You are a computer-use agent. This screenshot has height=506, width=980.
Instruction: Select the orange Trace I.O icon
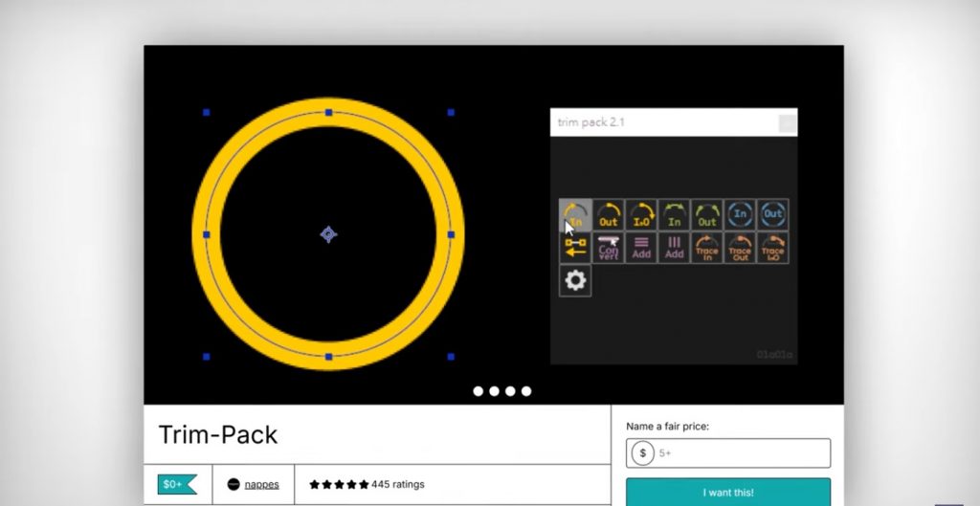pyautogui.click(x=773, y=248)
